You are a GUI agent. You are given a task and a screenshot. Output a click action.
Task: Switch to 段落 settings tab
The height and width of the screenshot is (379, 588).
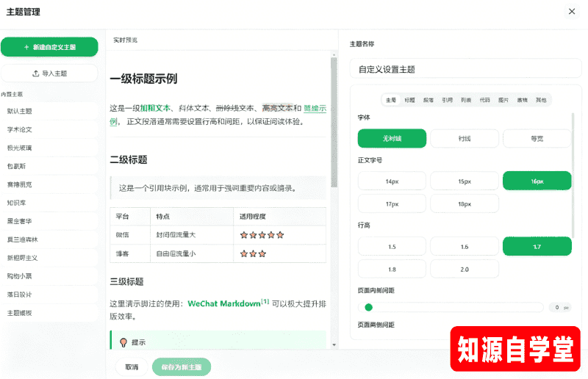coord(429,100)
